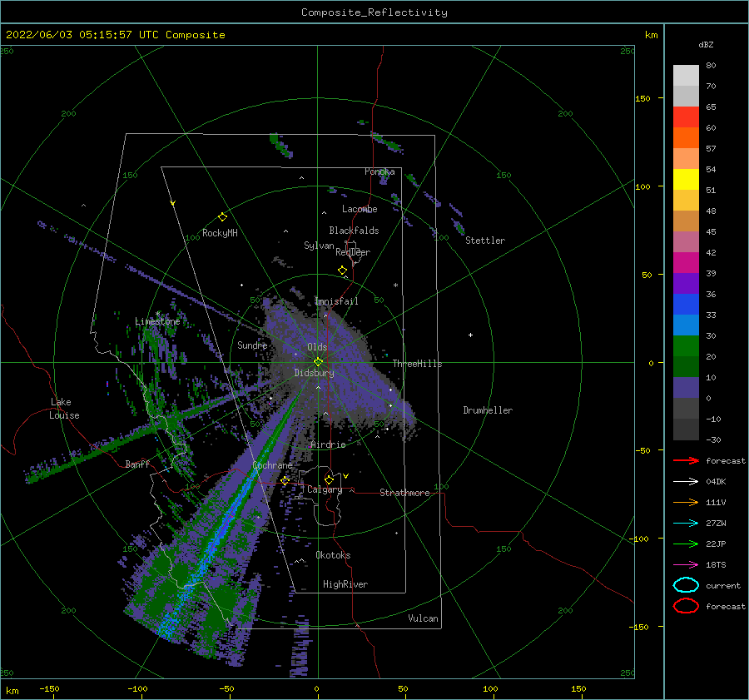Viewport: 749px width, 700px height.
Task: Click the 80 dBZ light grey swatch
Action: tap(686, 75)
